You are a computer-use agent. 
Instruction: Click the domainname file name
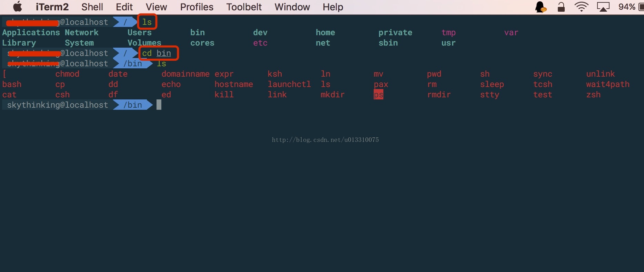coord(185,74)
